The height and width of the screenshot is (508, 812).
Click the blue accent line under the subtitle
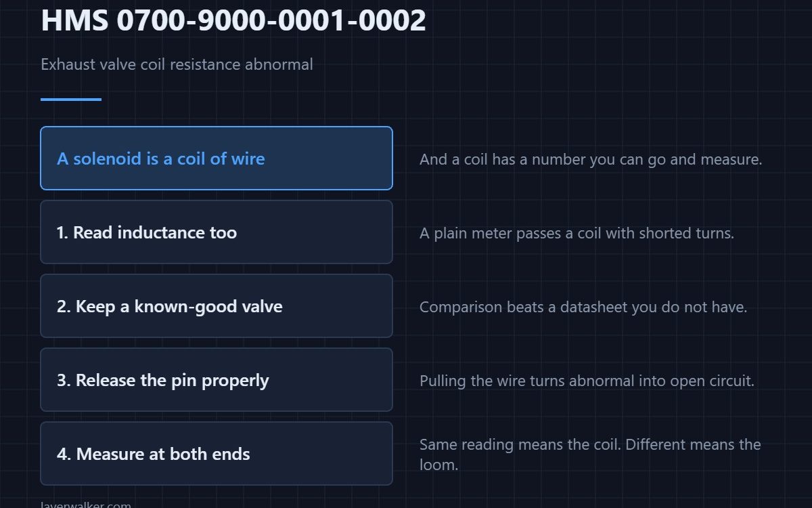(x=71, y=100)
